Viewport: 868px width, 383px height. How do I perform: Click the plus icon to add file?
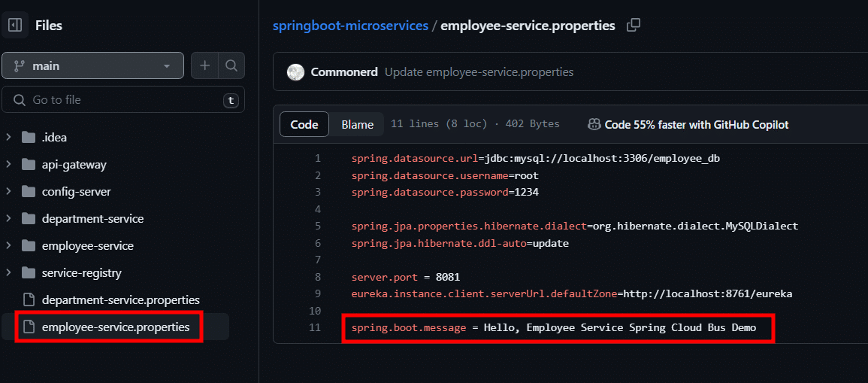205,66
